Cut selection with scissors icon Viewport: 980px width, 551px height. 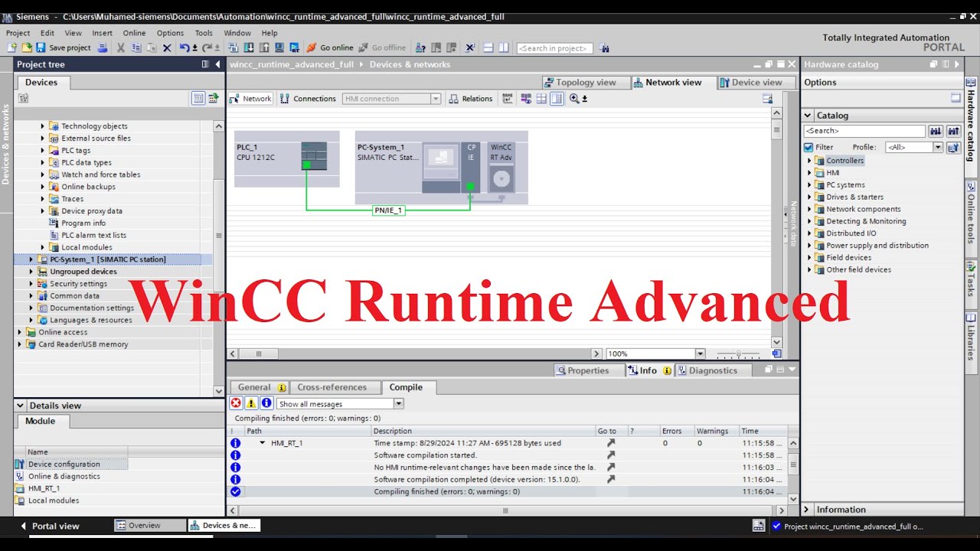pos(120,47)
